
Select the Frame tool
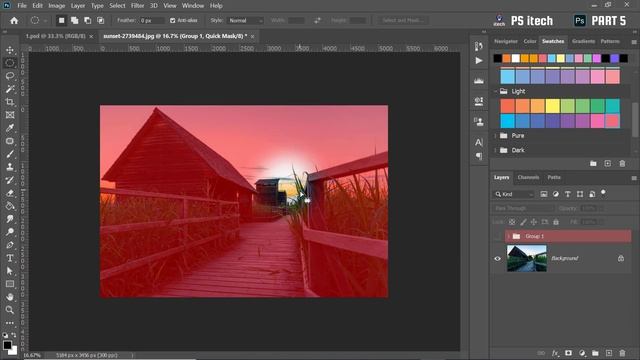pos(10,115)
